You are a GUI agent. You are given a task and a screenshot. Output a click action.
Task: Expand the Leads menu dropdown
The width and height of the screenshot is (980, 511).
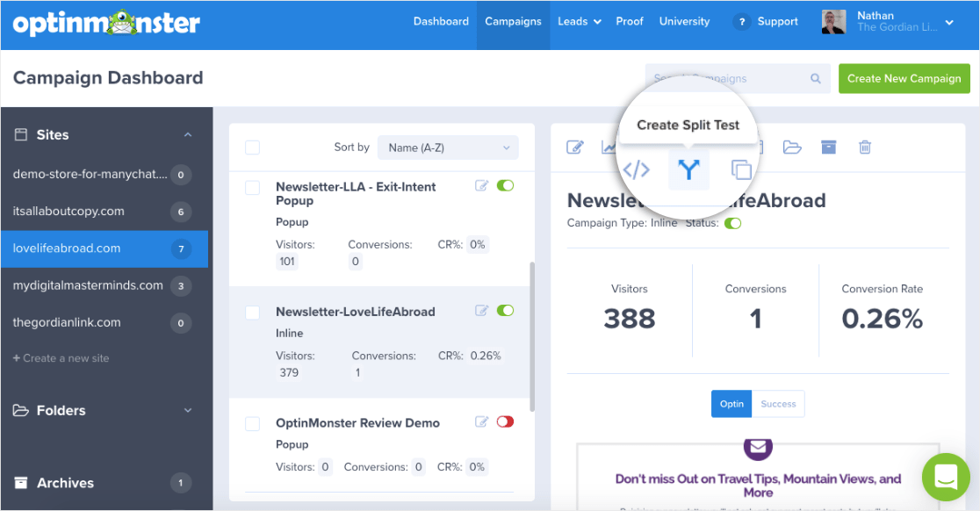(x=580, y=21)
